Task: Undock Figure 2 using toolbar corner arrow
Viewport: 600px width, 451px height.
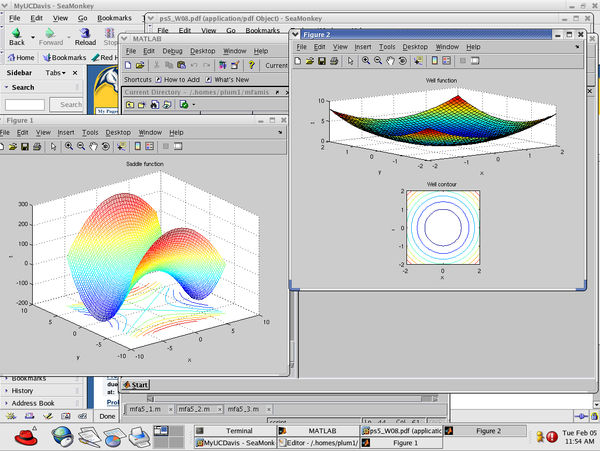Action: 577,47
